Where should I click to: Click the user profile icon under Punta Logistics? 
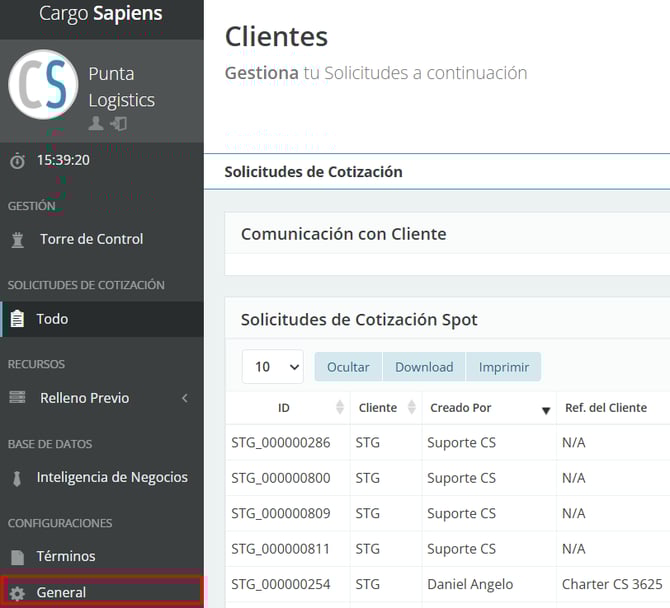96,124
